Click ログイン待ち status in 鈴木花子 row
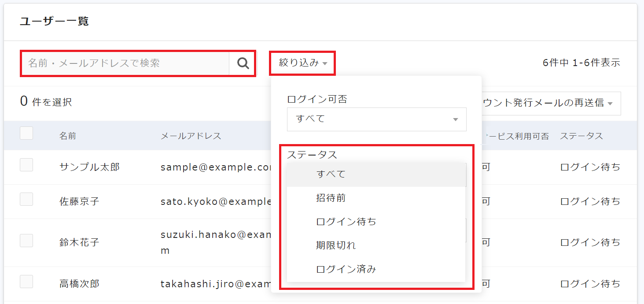 590,243
